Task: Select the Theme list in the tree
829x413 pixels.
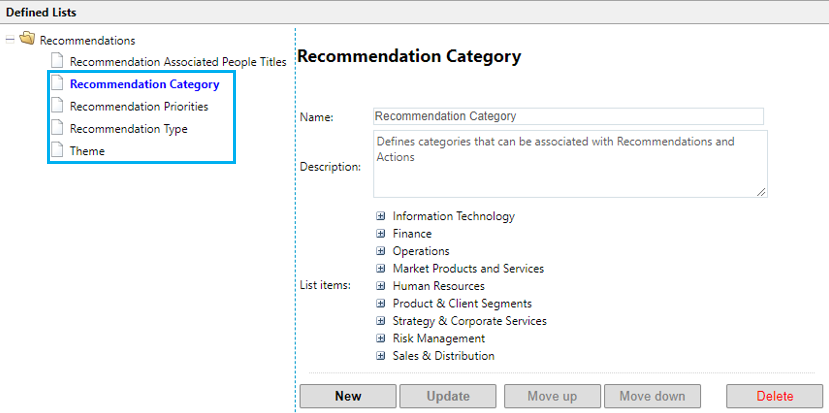Action: 87,151
